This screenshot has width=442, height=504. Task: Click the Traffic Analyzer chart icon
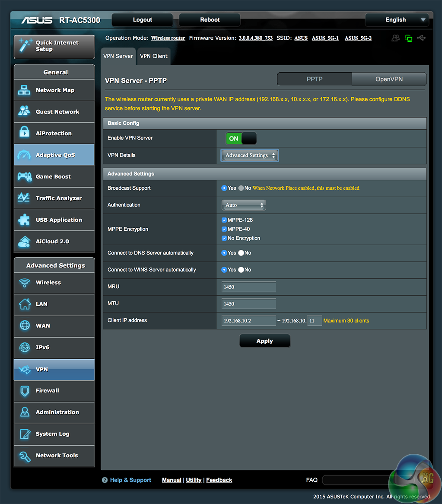(x=24, y=198)
